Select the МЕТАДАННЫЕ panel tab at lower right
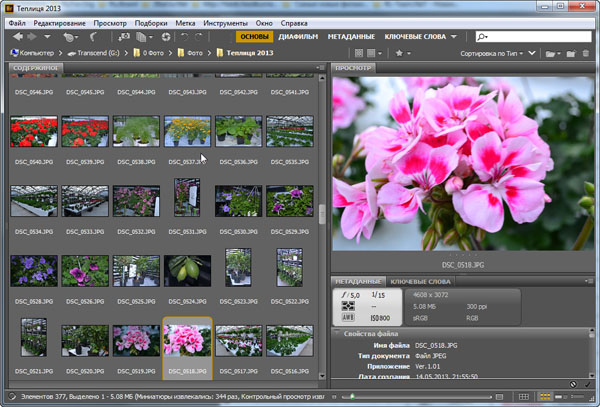The height and width of the screenshot is (407, 600). 358,282
